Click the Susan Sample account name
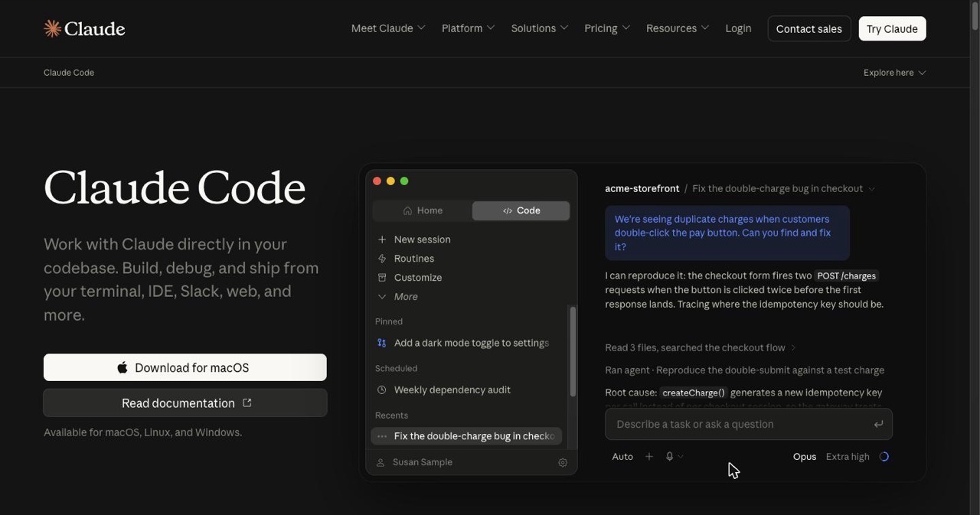This screenshot has width=980, height=515. 423,462
